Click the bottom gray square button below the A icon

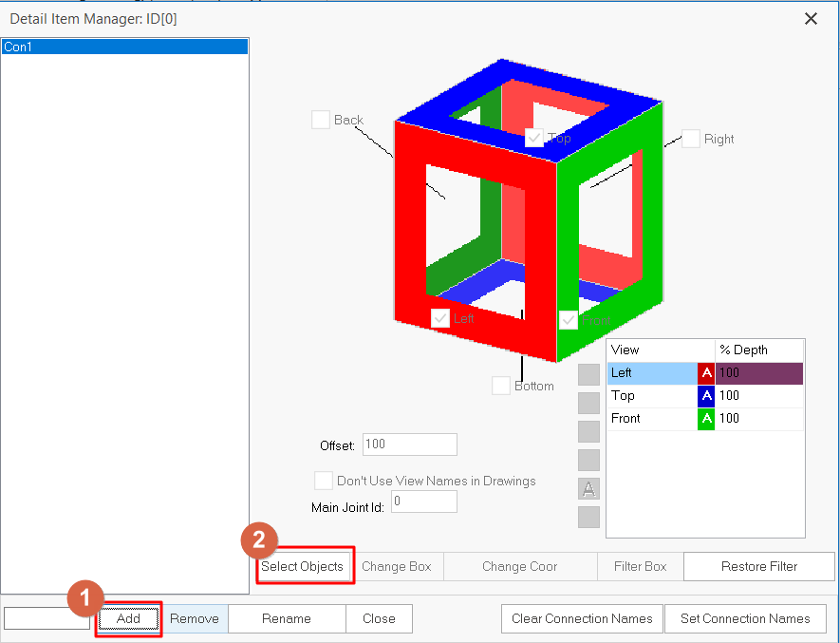pos(588,518)
